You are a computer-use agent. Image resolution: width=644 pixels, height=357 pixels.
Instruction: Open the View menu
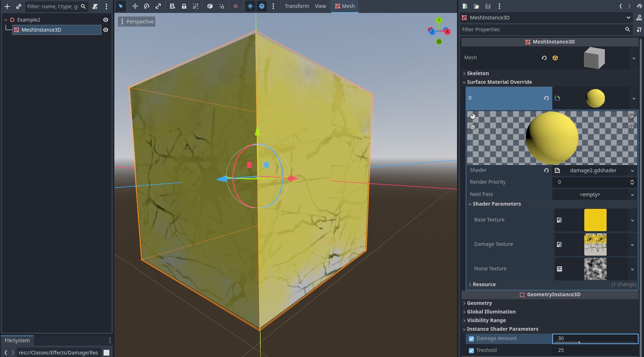pos(320,6)
